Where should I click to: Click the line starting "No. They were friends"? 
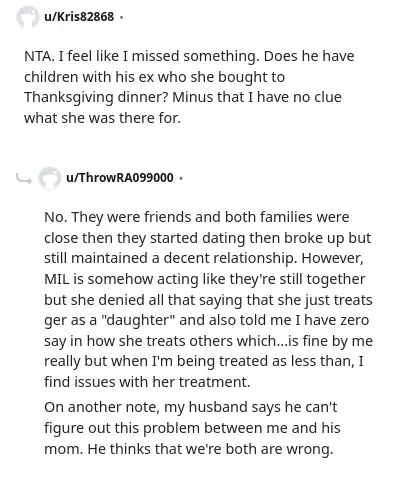[197, 217]
